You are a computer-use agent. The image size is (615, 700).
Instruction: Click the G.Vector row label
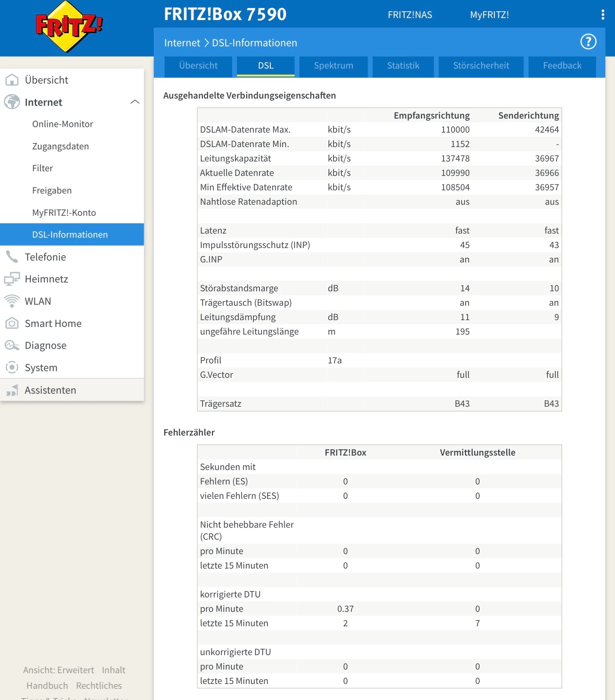point(217,375)
